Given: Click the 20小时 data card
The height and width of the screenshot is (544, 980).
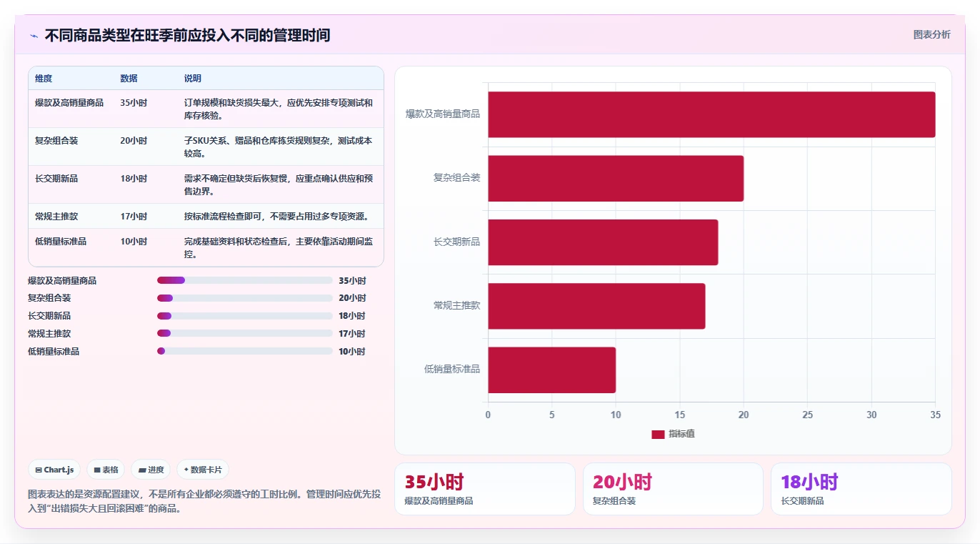Looking at the screenshot, I should click(x=673, y=489).
